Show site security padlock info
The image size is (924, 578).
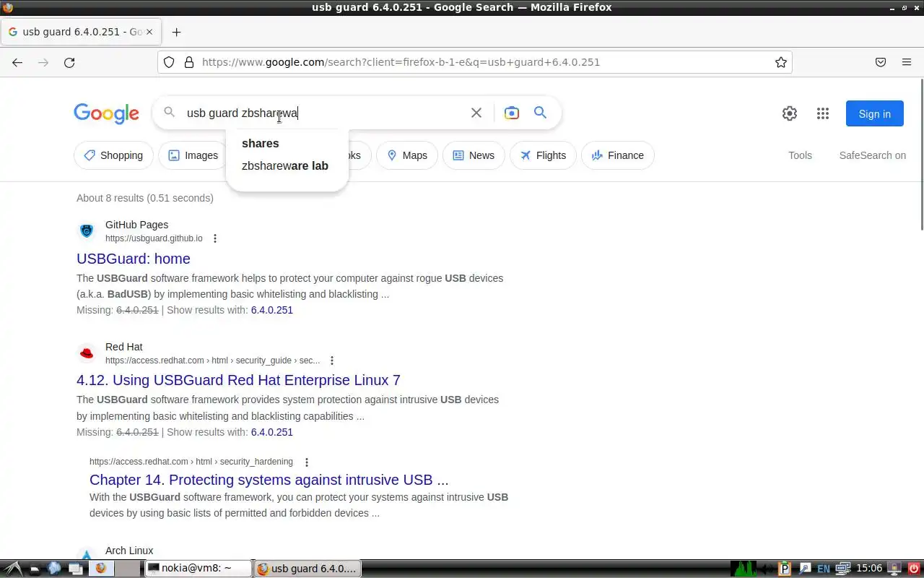(189, 62)
